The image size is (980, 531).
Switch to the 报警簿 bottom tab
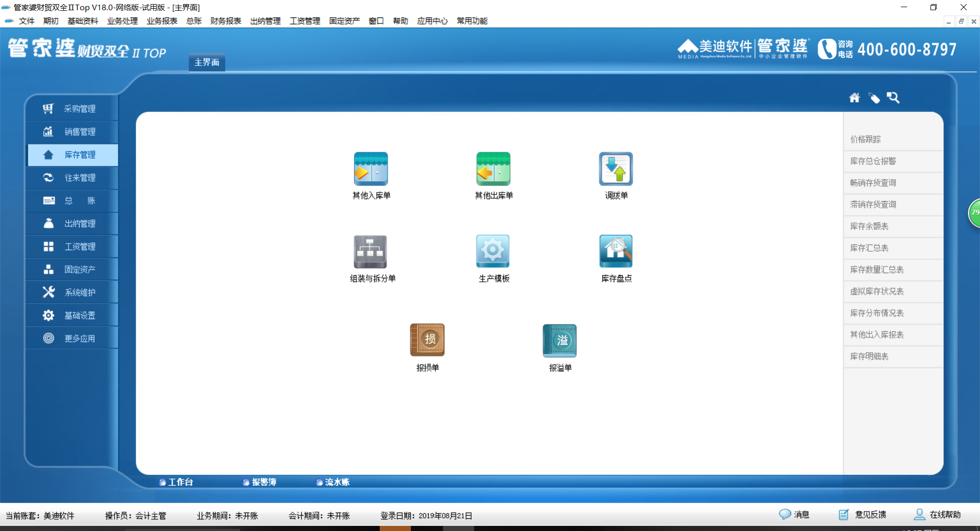[x=260, y=482]
